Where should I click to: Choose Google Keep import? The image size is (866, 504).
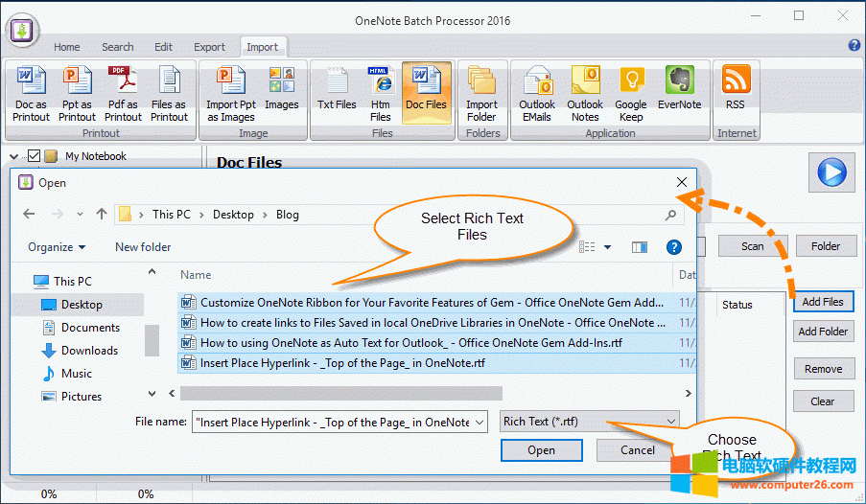tap(631, 93)
